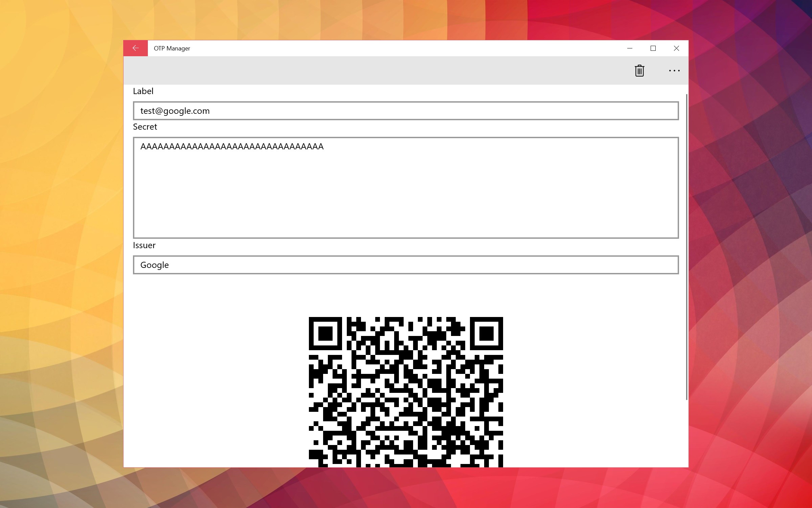Click the Label caption above the first field
812x508 pixels.
click(143, 91)
